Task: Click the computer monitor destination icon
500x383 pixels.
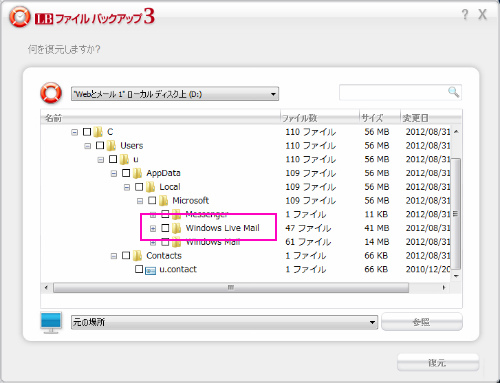Action: [51, 322]
